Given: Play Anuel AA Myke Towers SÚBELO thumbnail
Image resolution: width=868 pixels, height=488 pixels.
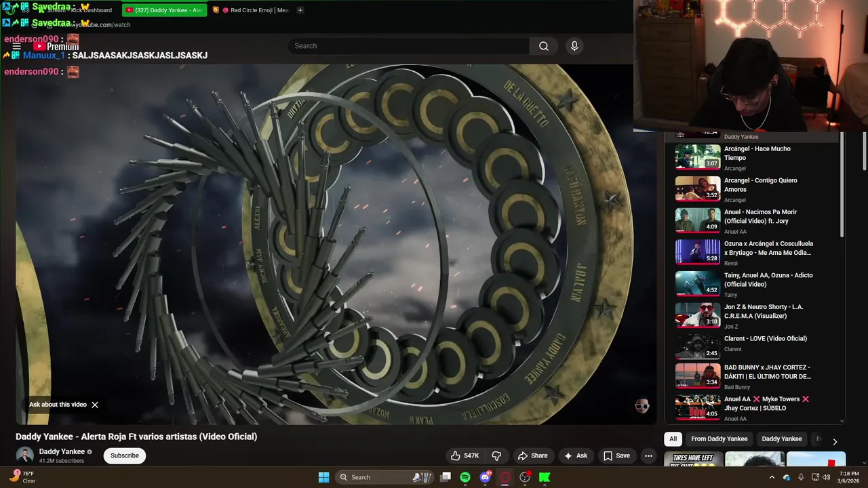Looking at the screenshot, I should pyautogui.click(x=697, y=407).
